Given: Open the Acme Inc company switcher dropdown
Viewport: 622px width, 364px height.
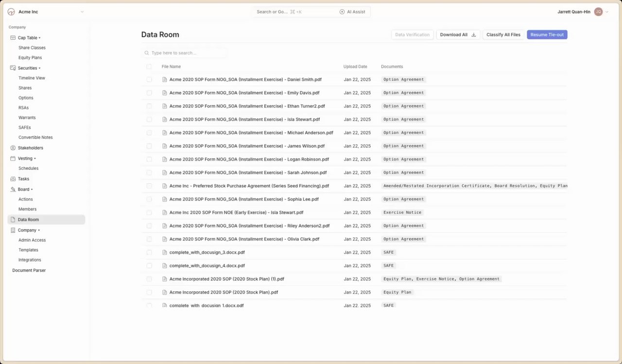Looking at the screenshot, I should pos(82,12).
